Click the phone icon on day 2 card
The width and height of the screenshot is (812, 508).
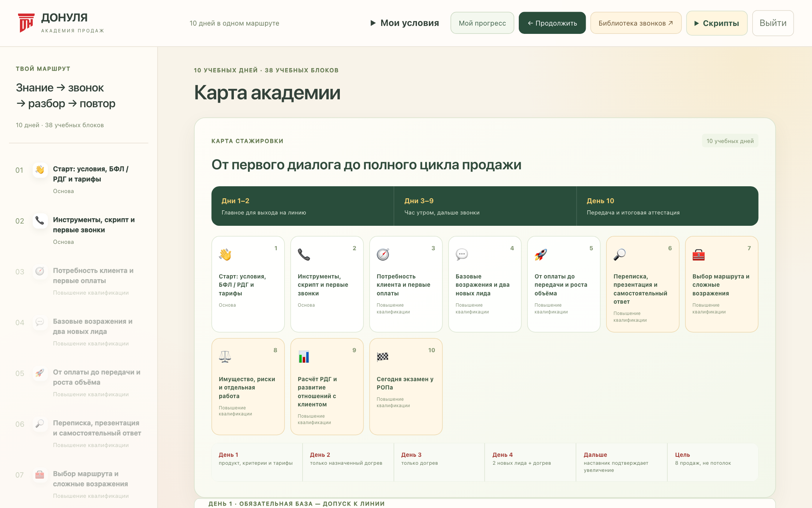coord(304,255)
